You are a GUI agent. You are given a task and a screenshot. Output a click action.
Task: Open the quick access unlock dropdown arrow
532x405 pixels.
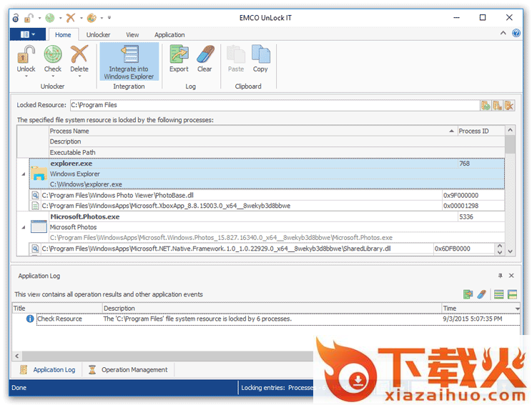[39, 18]
